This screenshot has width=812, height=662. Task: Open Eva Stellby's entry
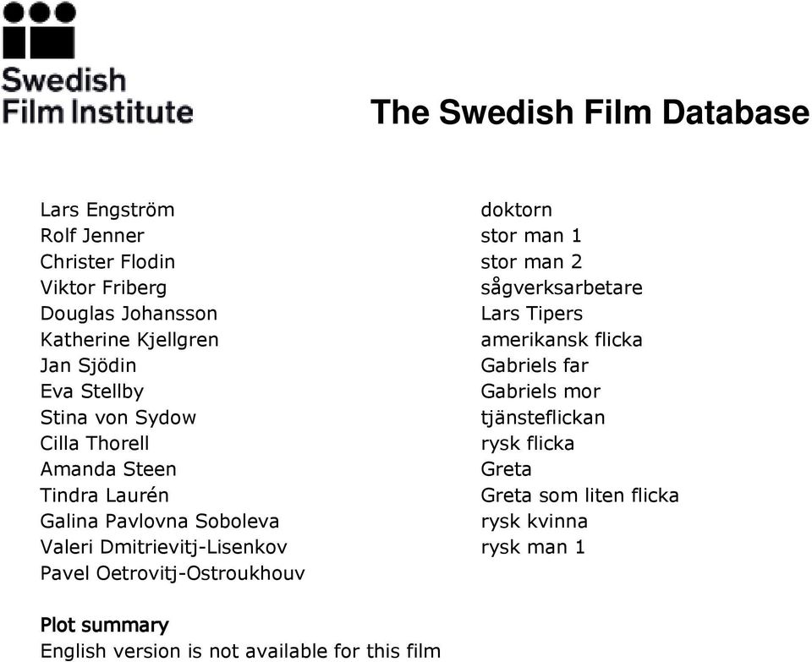(x=92, y=391)
